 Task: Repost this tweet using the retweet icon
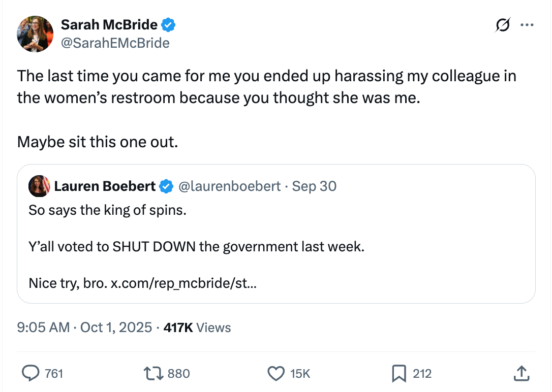(154, 374)
